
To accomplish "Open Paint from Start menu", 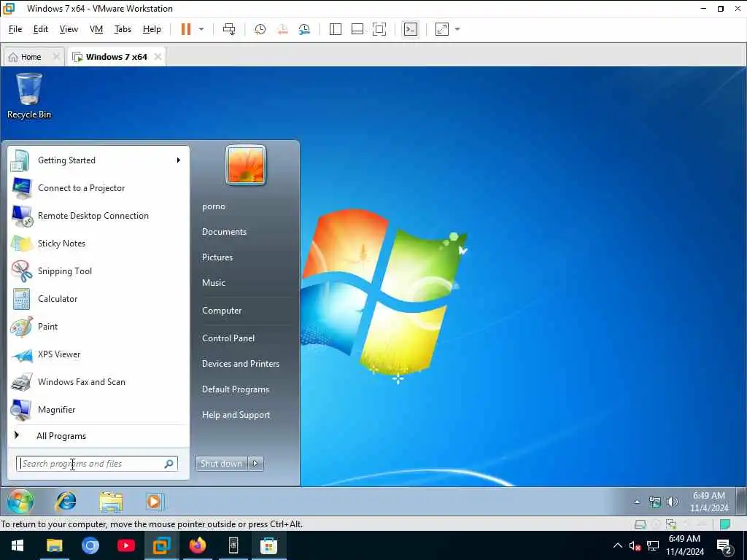I will [x=98, y=327].
